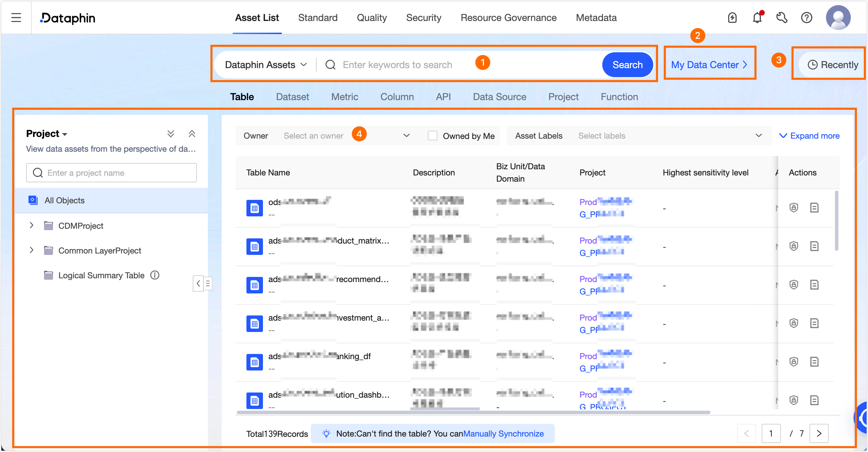868x452 pixels.
Task: Open the notification bell
Action: click(757, 18)
